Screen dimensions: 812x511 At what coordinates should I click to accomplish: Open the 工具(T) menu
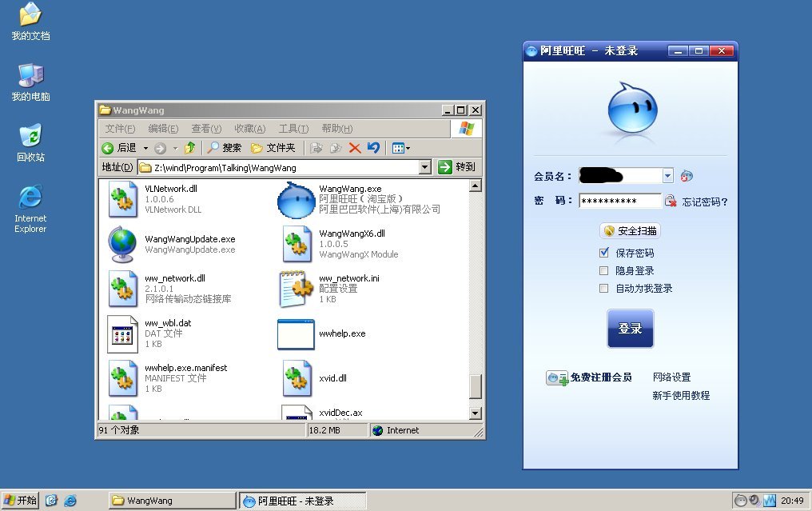(x=293, y=129)
